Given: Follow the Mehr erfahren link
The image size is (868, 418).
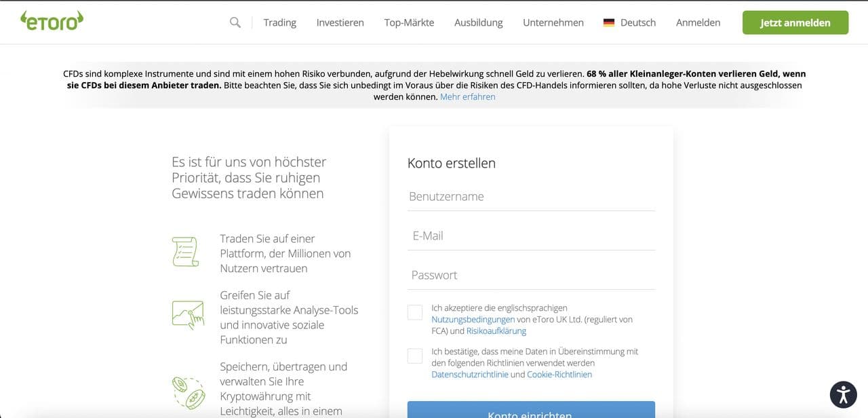Looking at the screenshot, I should point(467,97).
